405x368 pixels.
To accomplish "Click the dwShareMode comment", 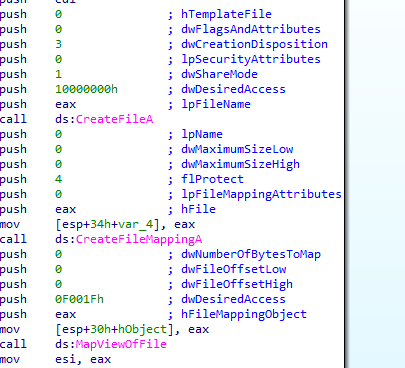I will coord(219,74).
